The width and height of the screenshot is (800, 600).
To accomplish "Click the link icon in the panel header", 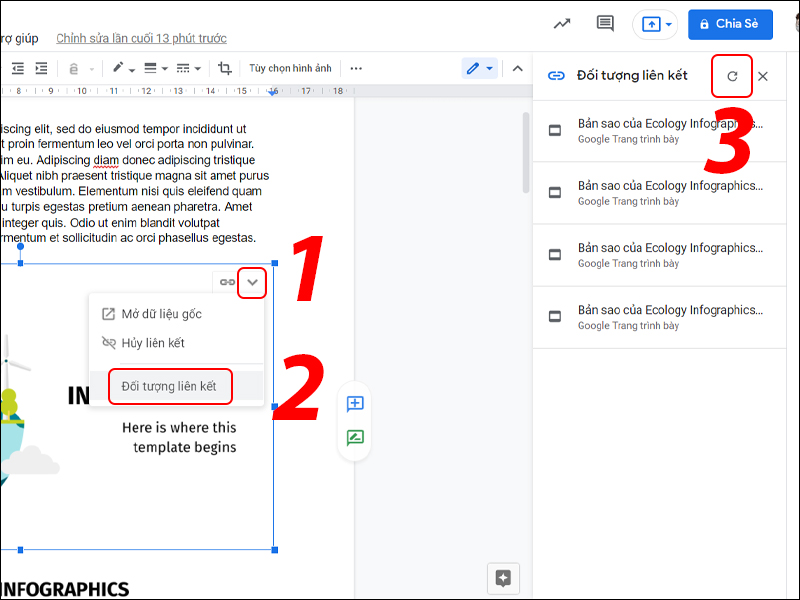I will pyautogui.click(x=556, y=76).
